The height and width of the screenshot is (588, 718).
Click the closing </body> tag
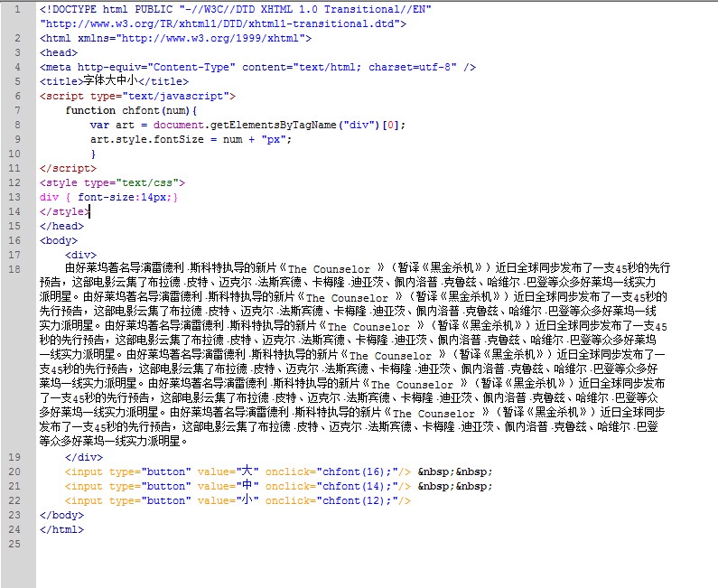click(61, 515)
